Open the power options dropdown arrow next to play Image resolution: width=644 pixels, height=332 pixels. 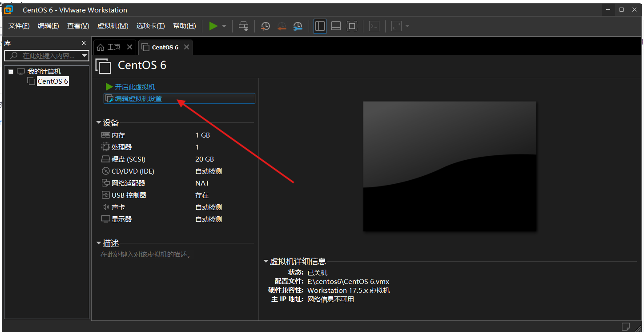[x=224, y=26]
